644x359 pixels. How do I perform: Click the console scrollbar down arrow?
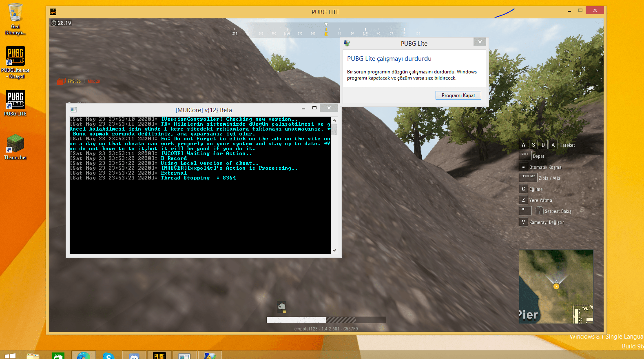coord(334,250)
